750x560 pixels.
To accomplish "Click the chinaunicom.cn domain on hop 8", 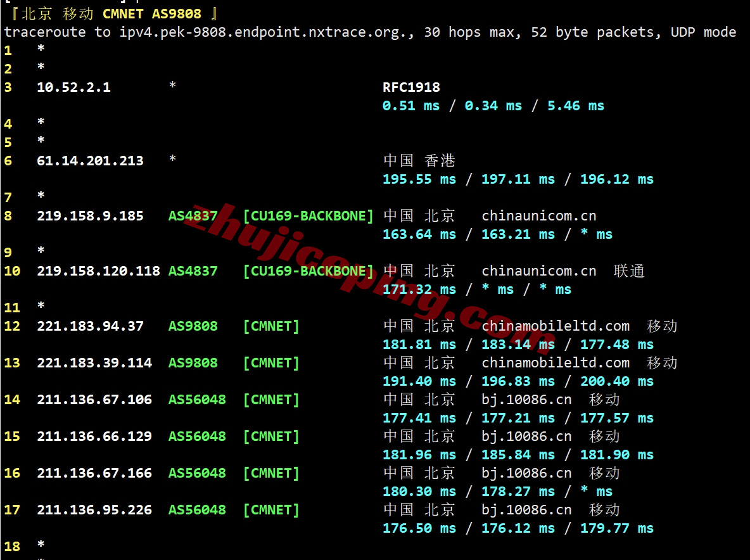I will pos(538,215).
